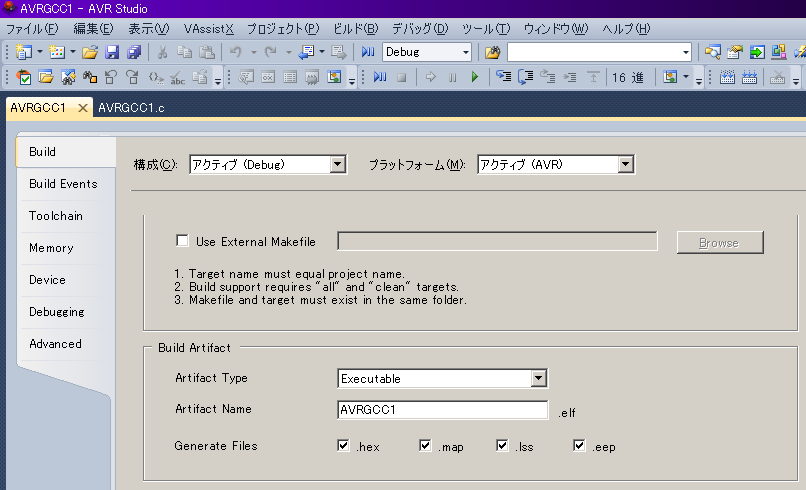Toggle the hexadecimal display button labeled 16 進

628,78
